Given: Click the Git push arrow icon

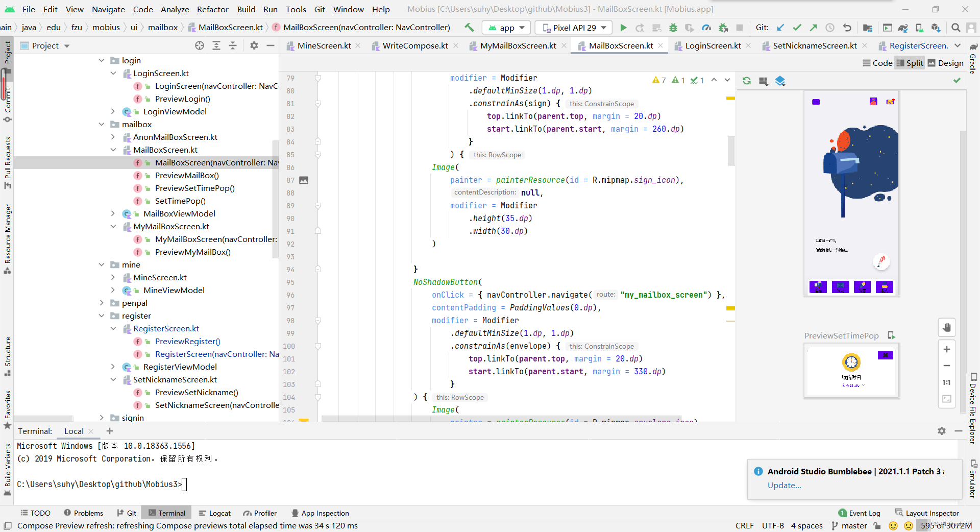Looking at the screenshot, I should 814,28.
